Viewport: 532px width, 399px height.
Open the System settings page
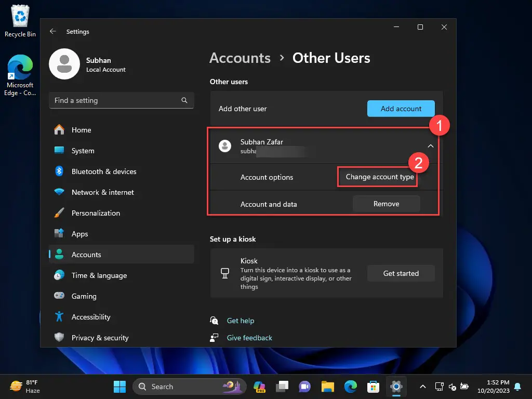pos(122,151)
